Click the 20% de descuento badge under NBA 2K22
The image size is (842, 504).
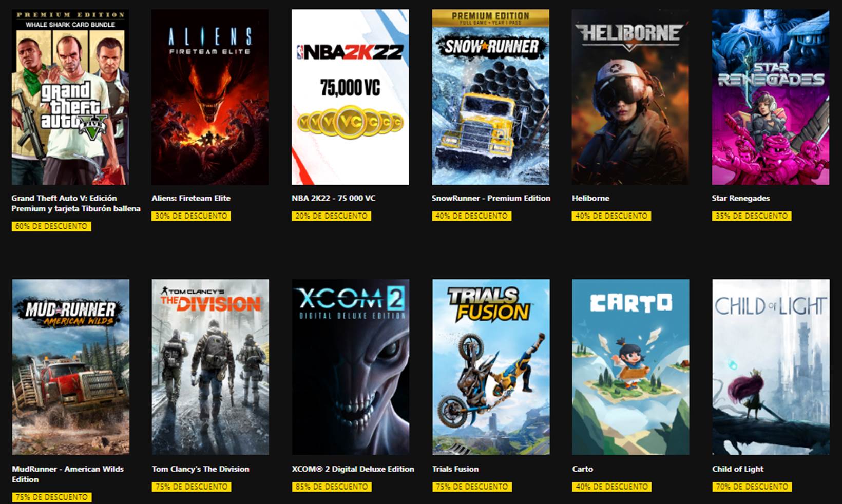(x=331, y=216)
